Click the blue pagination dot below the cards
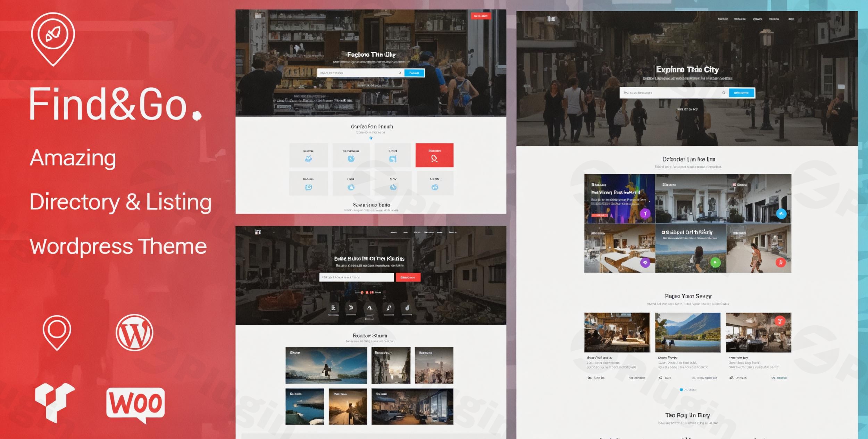This screenshot has width=868, height=439. [x=681, y=390]
